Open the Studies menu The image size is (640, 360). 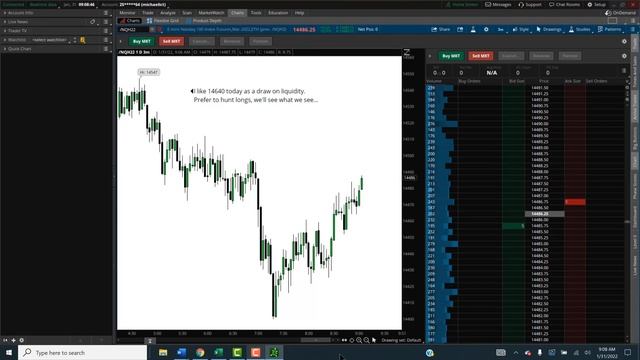pyautogui.click(x=580, y=29)
